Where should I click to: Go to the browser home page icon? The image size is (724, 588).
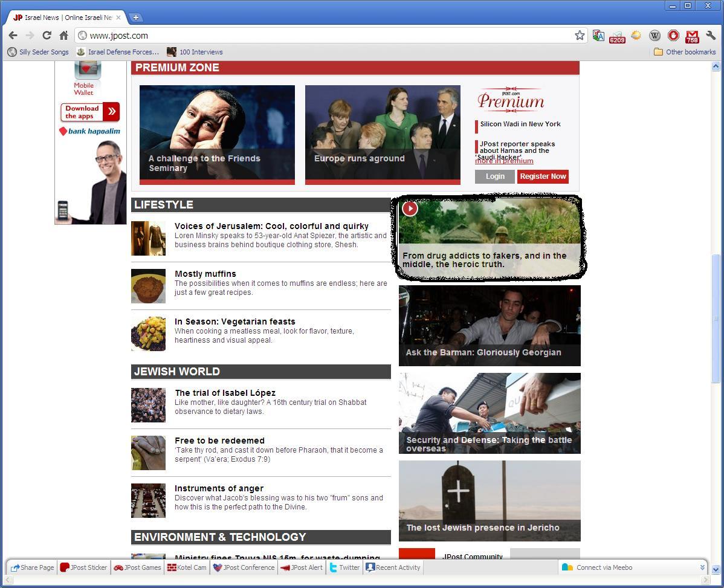[x=63, y=36]
